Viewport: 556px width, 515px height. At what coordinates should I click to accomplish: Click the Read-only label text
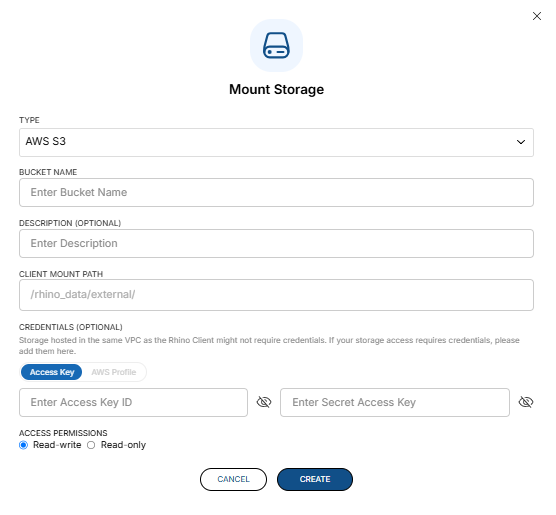123,445
